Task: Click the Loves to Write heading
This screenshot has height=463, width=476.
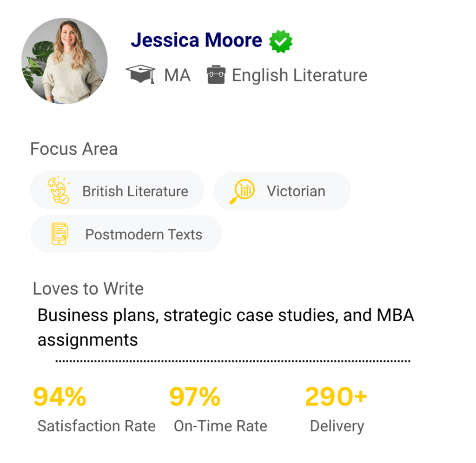Action: 88,289
